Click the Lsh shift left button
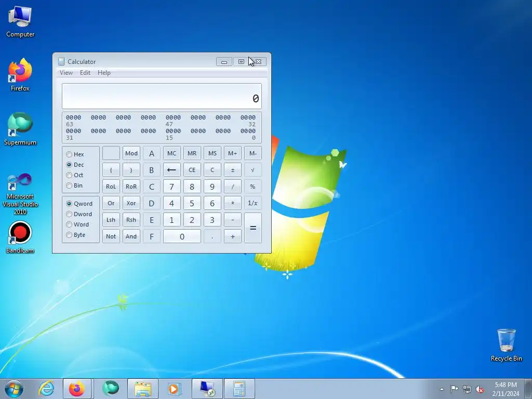 click(x=111, y=220)
